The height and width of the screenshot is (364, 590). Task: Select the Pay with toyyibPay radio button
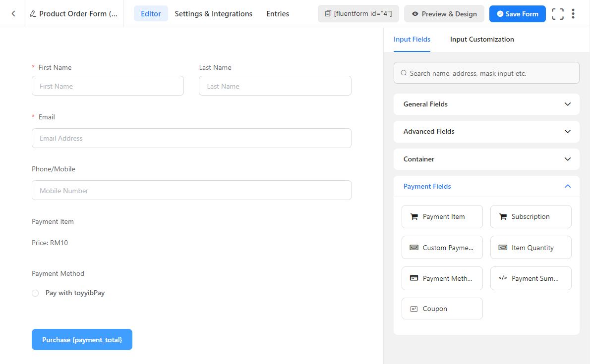(35, 293)
